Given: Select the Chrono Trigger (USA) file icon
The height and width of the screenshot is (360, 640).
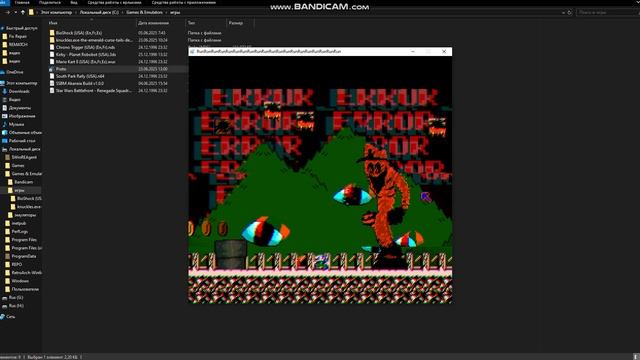Looking at the screenshot, I should pos(52,47).
